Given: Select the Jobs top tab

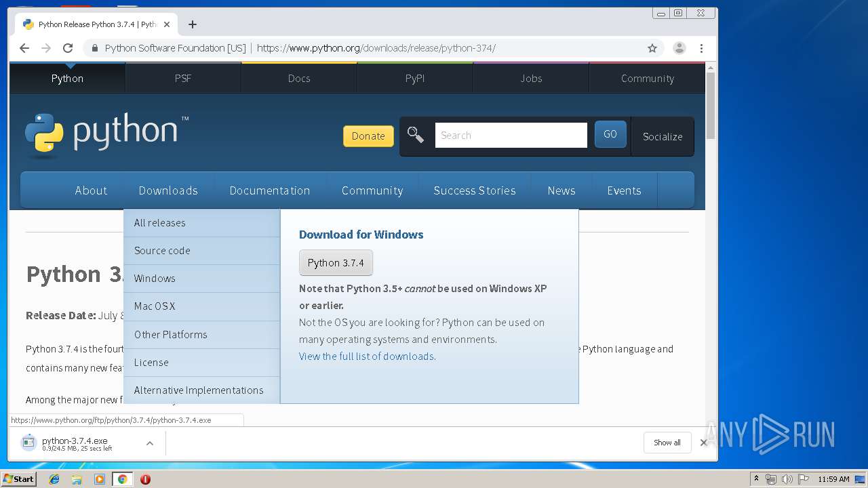Looking at the screenshot, I should (531, 78).
